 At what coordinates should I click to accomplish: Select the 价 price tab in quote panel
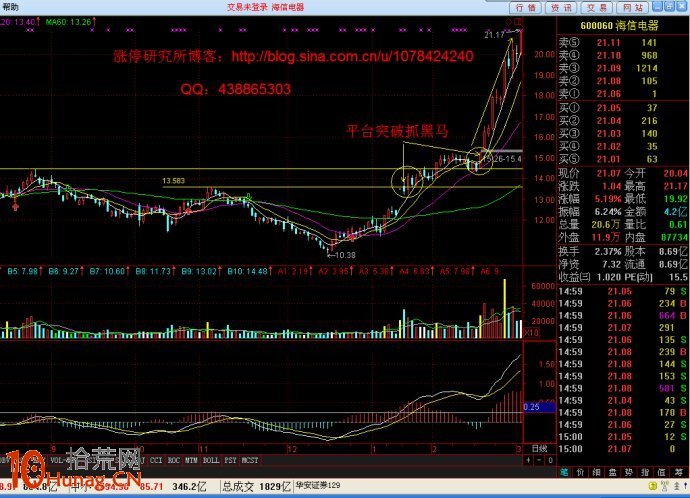(x=580, y=472)
